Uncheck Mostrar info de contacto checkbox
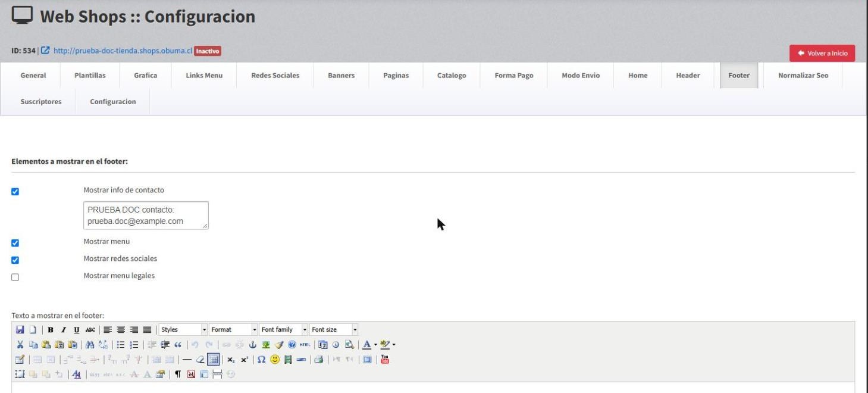The height and width of the screenshot is (393, 868). tap(15, 192)
